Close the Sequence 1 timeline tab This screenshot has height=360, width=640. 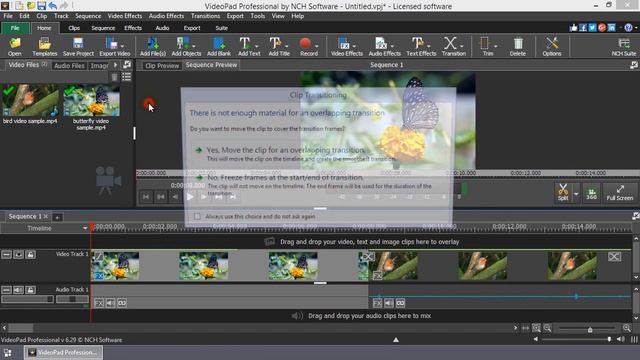point(46,216)
